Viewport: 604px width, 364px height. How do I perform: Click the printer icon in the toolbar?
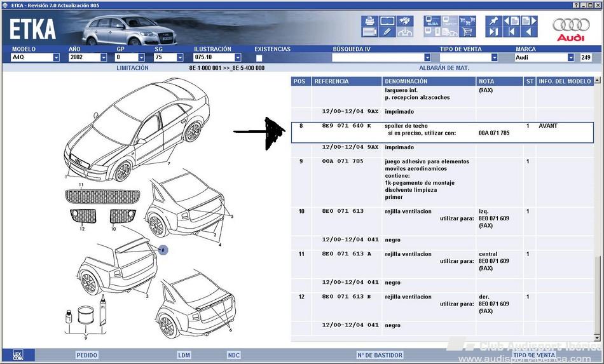(369, 21)
